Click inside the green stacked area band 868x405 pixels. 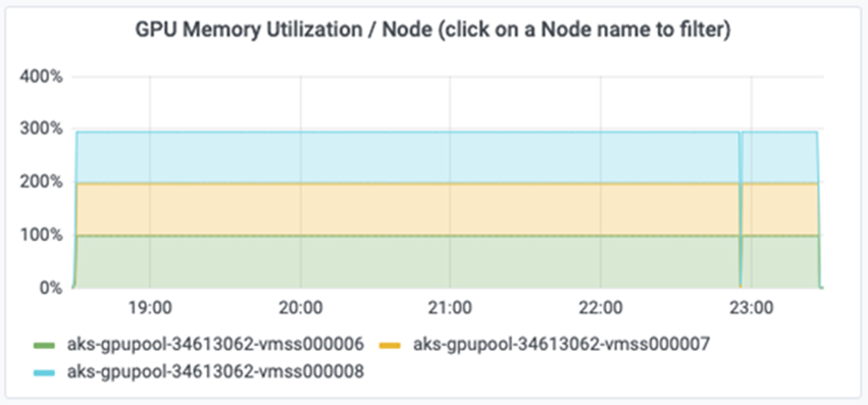[x=407, y=262]
